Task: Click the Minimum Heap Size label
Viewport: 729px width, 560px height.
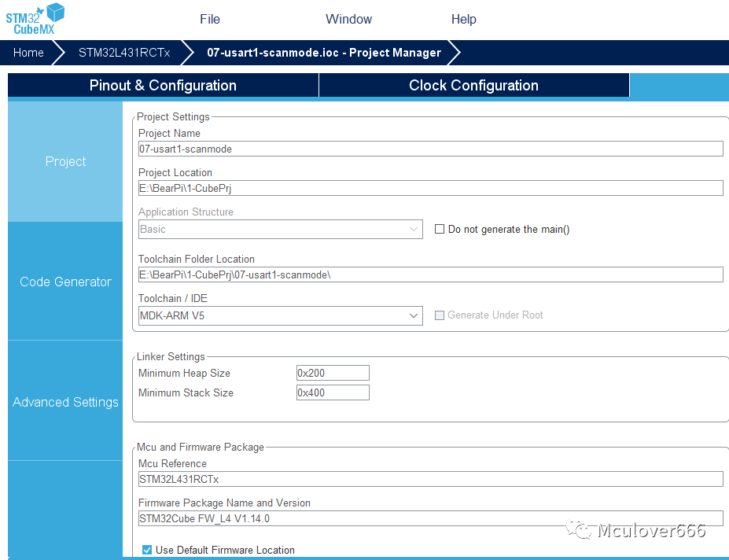Action: [x=184, y=373]
